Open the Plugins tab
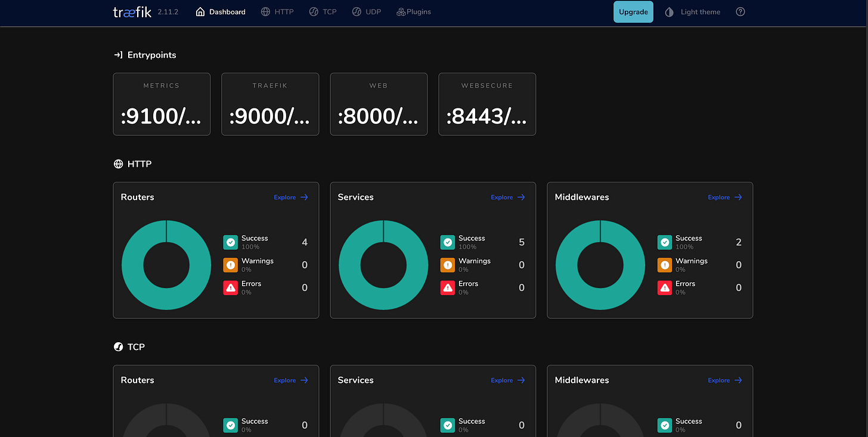Viewport: 868px width, 437px height. click(414, 12)
